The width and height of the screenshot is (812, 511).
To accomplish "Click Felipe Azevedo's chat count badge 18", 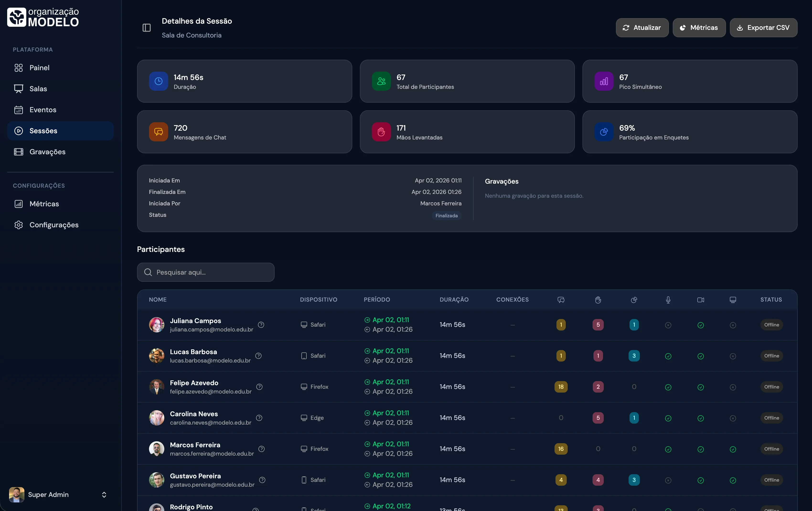I will tap(561, 387).
